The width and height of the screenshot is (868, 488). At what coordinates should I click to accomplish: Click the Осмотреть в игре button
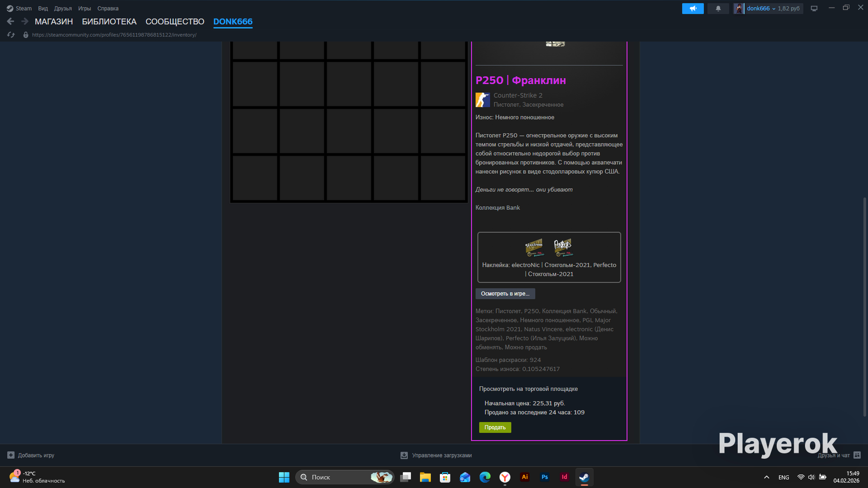(x=505, y=294)
